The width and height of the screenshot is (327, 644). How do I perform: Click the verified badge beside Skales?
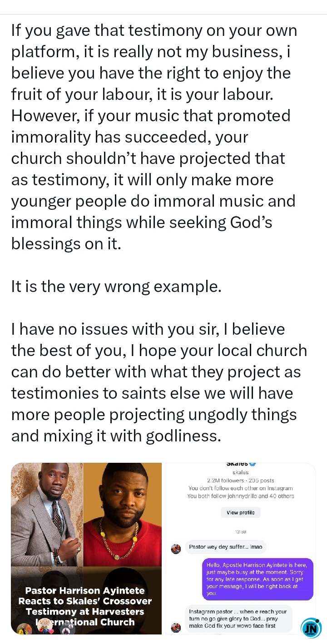pos(253,464)
